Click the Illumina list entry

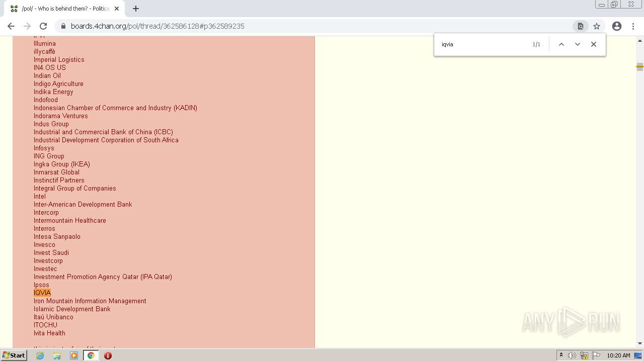tap(45, 43)
